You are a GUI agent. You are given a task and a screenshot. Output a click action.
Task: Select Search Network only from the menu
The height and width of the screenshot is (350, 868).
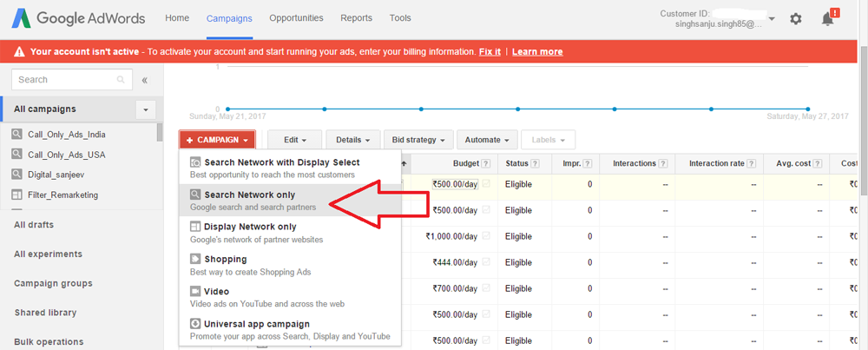[290, 200]
